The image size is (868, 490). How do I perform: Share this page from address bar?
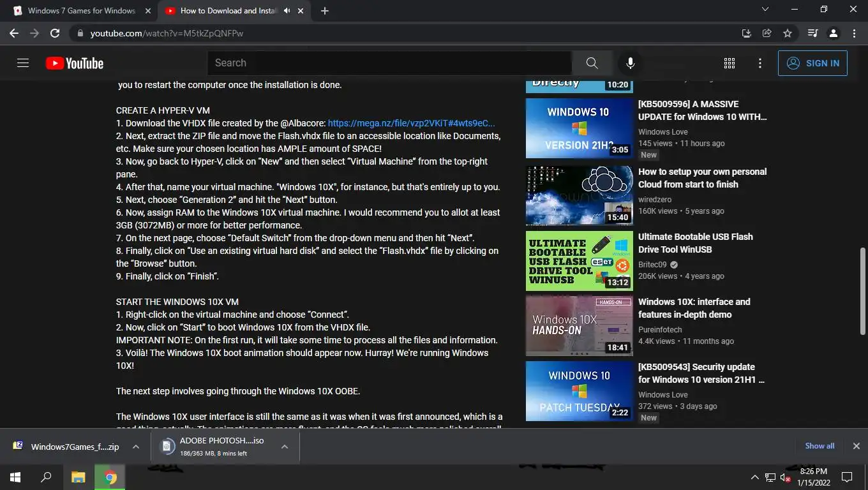click(x=767, y=33)
